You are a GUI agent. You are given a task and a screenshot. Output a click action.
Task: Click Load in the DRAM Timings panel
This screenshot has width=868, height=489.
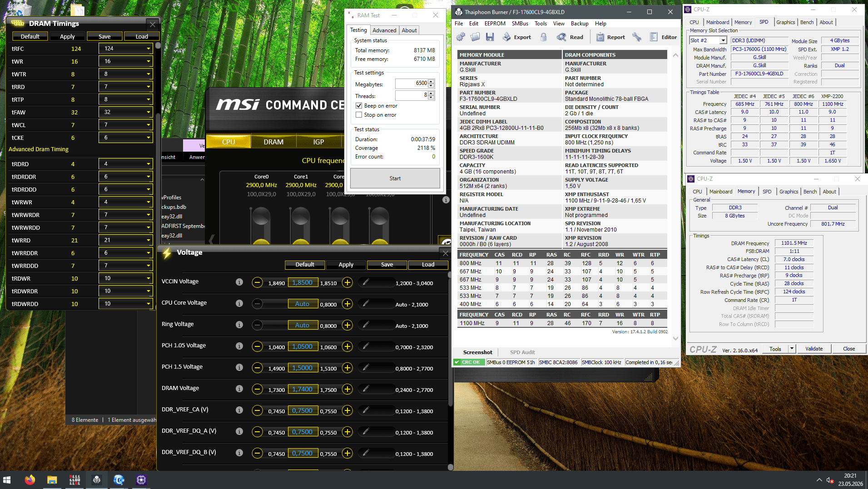142,36
